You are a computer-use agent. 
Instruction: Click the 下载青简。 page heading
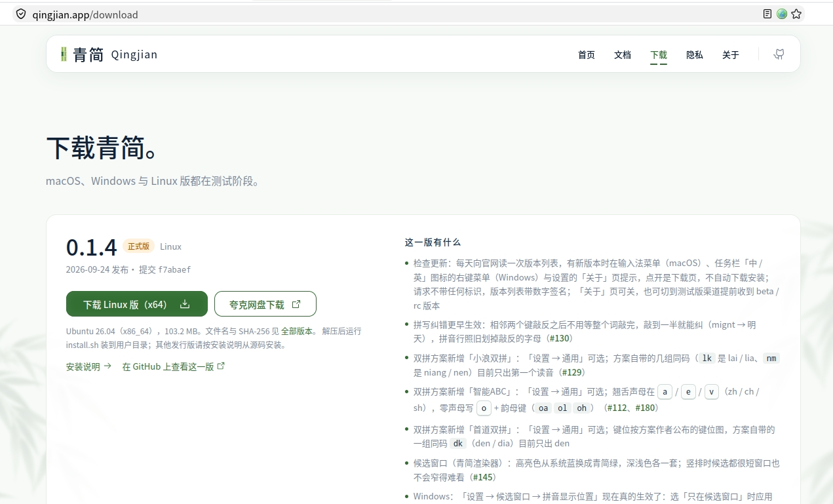point(103,149)
